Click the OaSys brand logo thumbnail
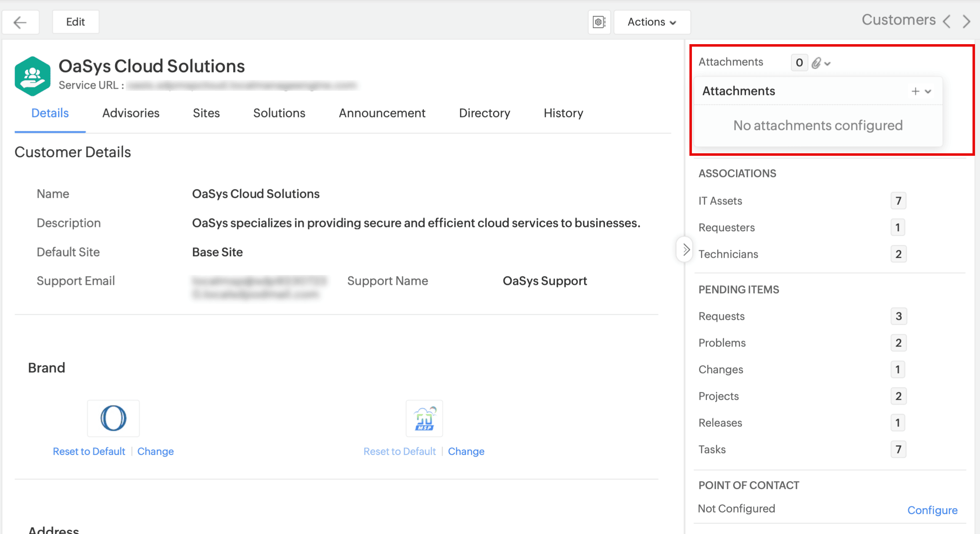Image resolution: width=980 pixels, height=534 pixels. pyautogui.click(x=113, y=418)
